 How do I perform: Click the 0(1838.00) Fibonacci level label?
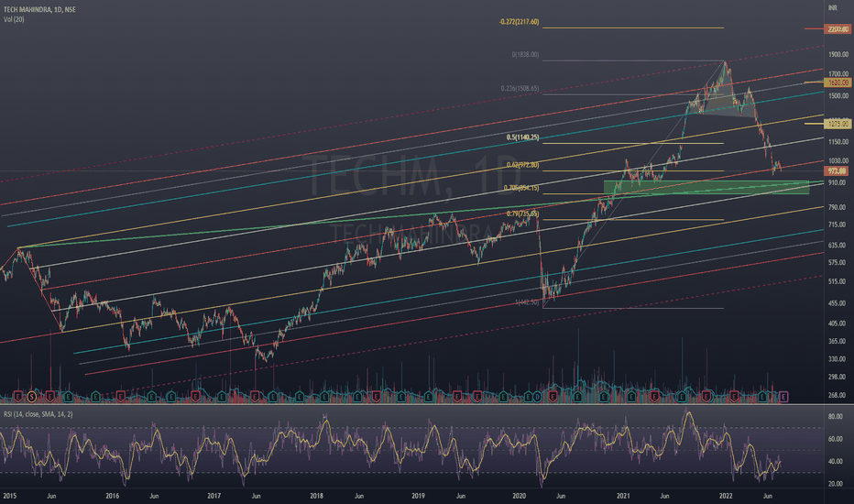point(526,54)
